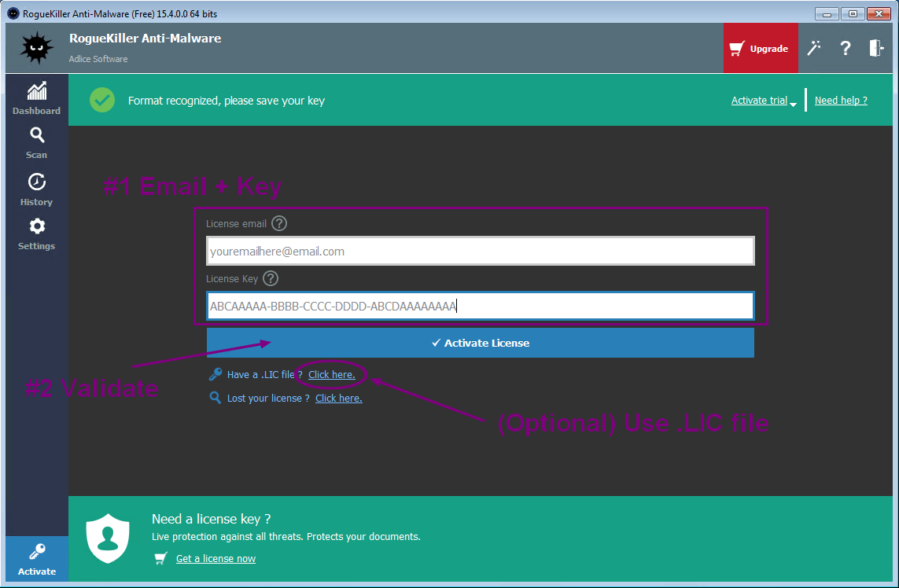Screen dimensions: 899x588
Task: Open the Need help ? link
Action: 841,101
